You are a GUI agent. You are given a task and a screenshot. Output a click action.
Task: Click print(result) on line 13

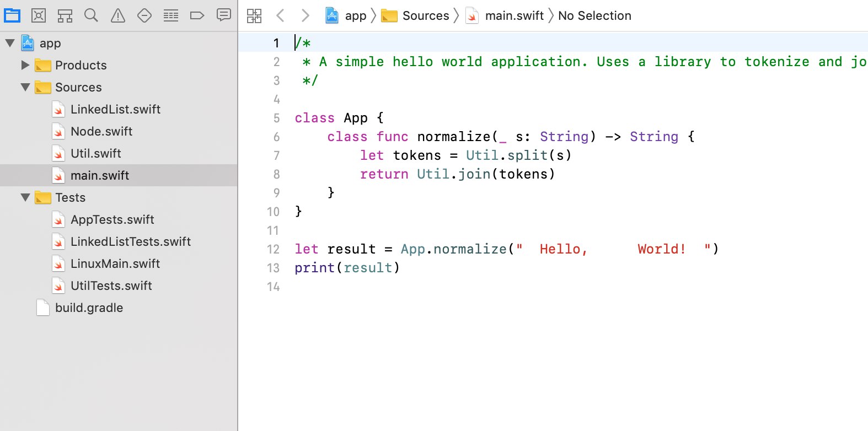pyautogui.click(x=347, y=268)
